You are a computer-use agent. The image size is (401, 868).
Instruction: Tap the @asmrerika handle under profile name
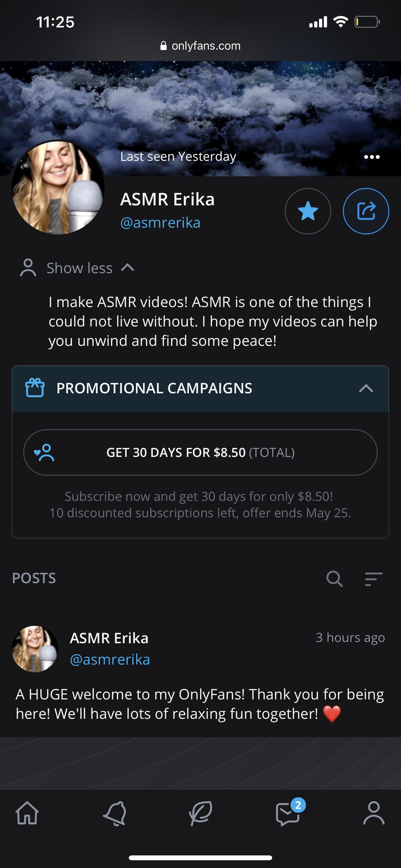coord(160,223)
